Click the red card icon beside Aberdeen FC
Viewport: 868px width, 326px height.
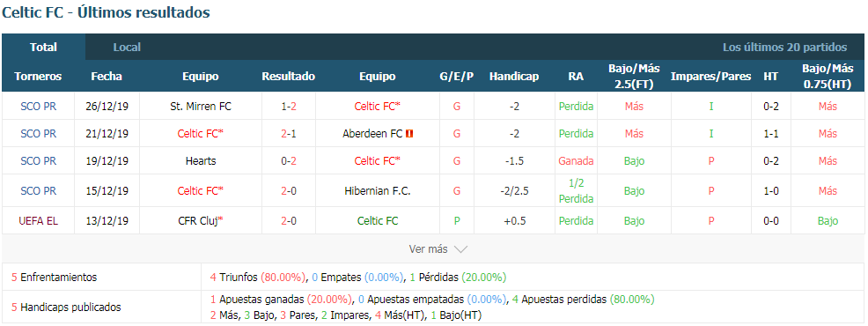click(x=409, y=134)
